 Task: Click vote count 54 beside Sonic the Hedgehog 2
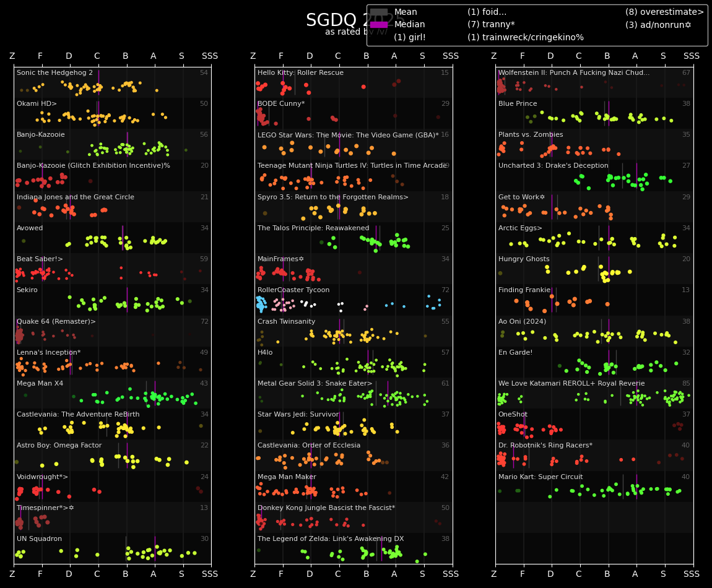click(x=204, y=72)
